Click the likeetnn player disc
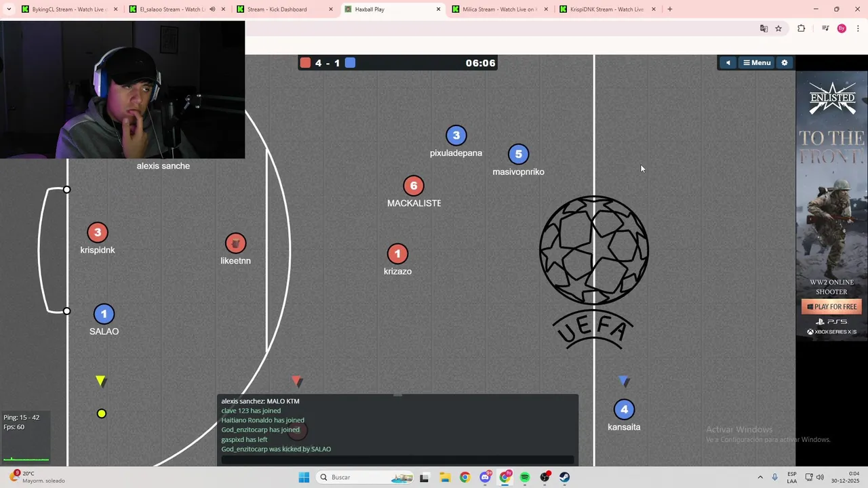The height and width of the screenshot is (488, 868). [x=235, y=243]
